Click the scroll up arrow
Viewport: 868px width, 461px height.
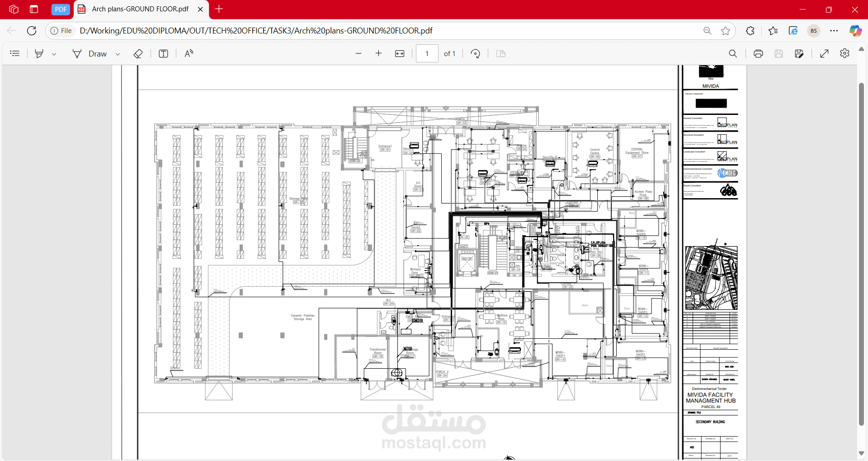[861, 49]
